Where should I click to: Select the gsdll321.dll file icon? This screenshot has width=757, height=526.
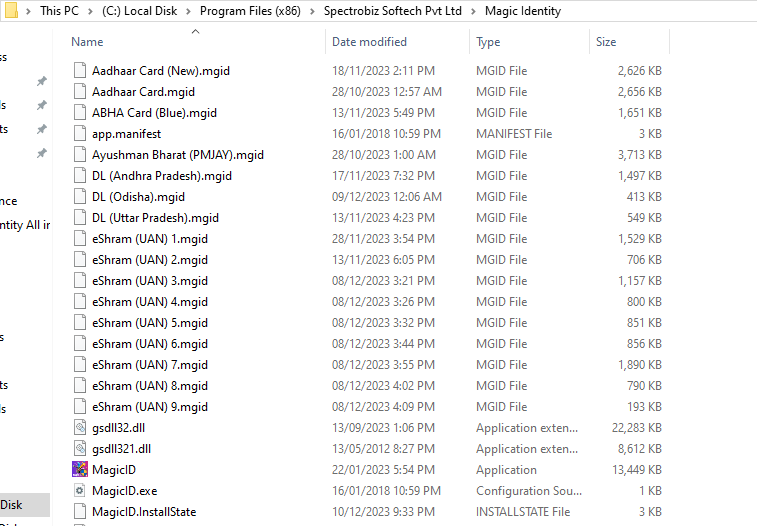[x=80, y=449]
